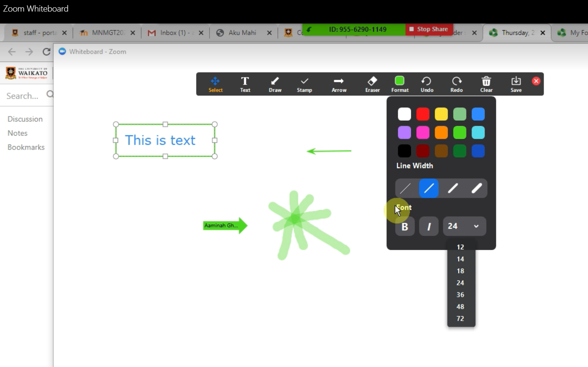Pick the red color swatch

(423, 114)
